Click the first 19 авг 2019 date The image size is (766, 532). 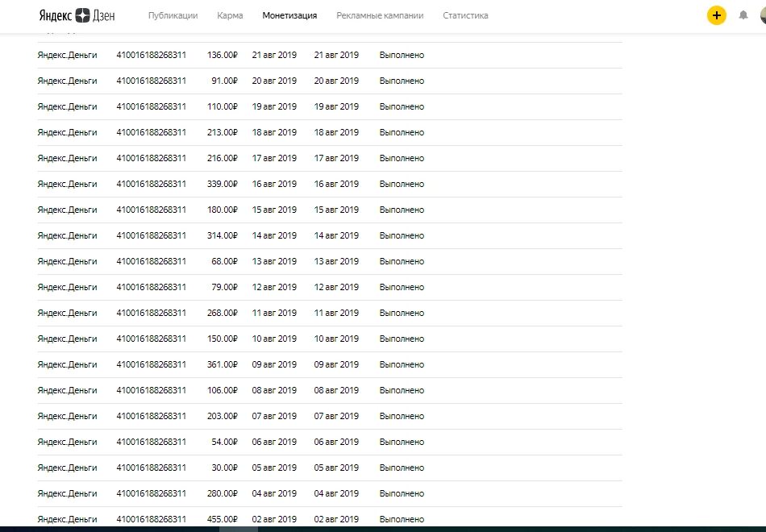[274, 107]
